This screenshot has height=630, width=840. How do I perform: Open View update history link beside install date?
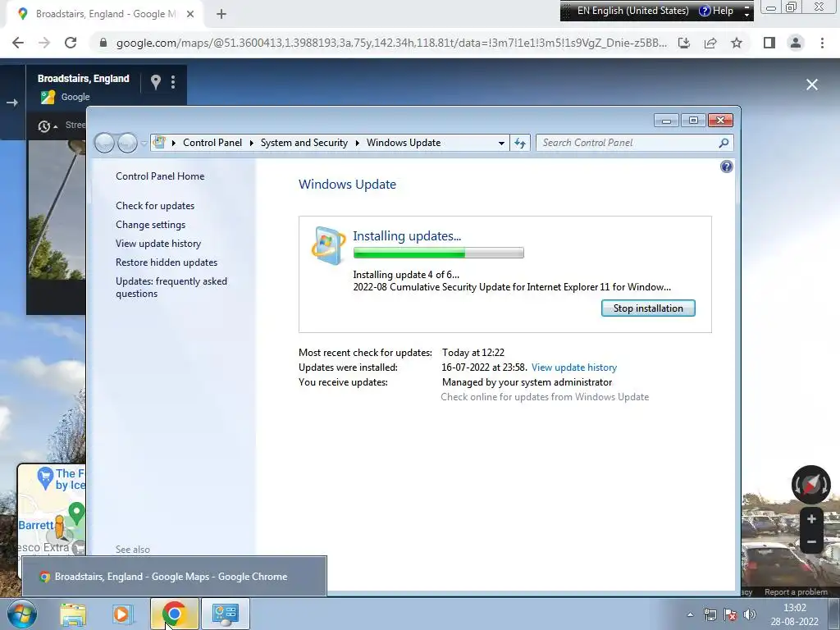(573, 367)
